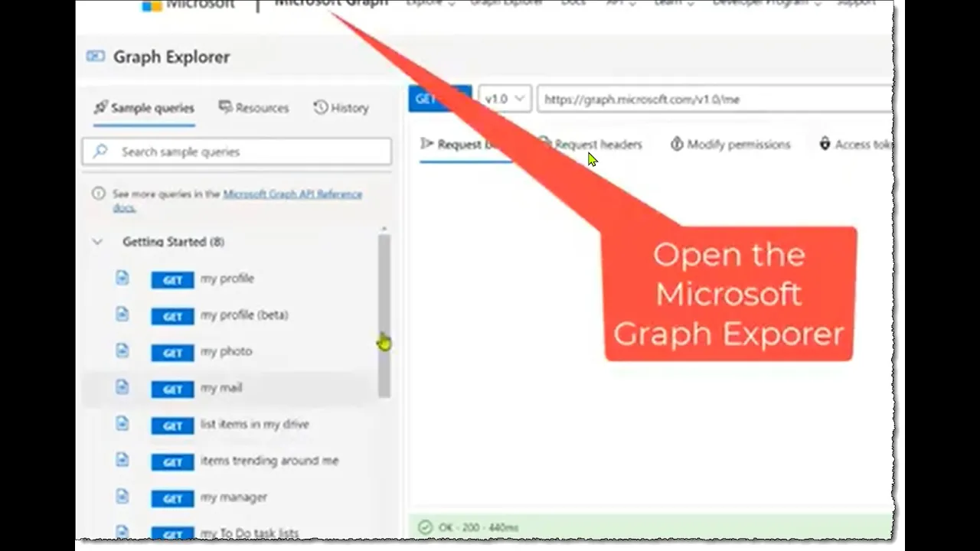The height and width of the screenshot is (551, 980).
Task: Click the History clock icon
Action: coord(321,107)
